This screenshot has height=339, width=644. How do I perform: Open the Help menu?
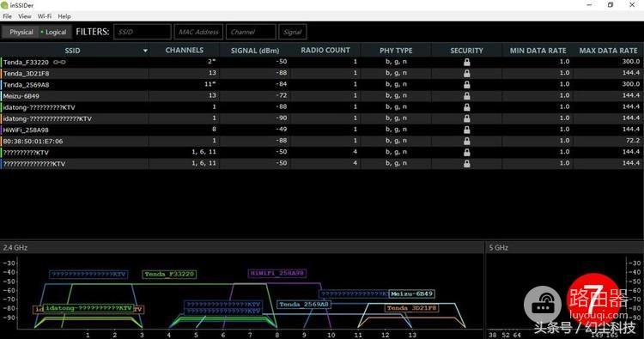click(x=64, y=16)
